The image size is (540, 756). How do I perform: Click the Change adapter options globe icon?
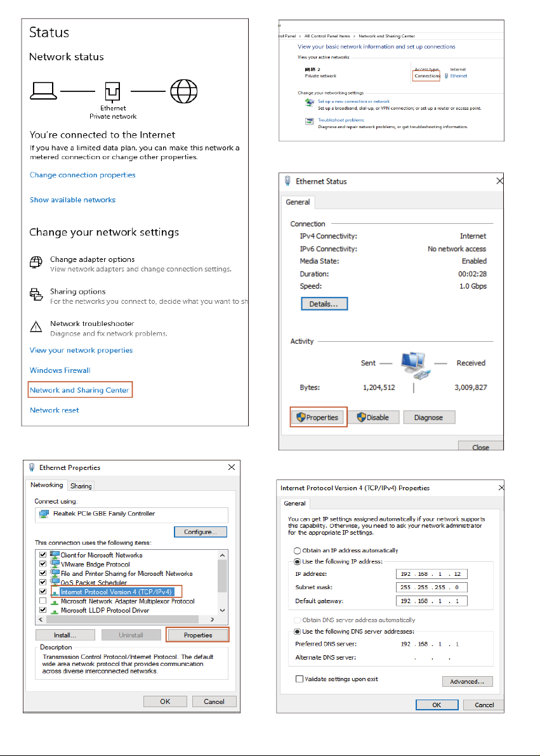pos(36,263)
